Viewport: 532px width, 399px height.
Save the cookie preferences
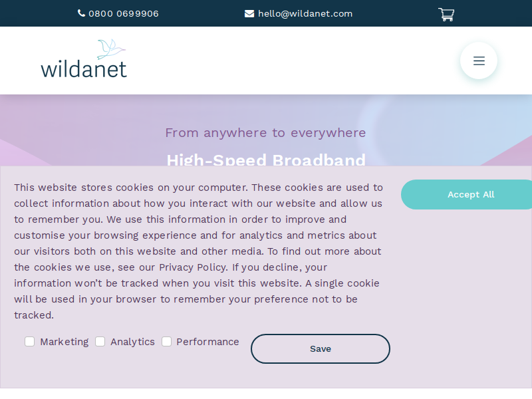pyautogui.click(x=321, y=348)
